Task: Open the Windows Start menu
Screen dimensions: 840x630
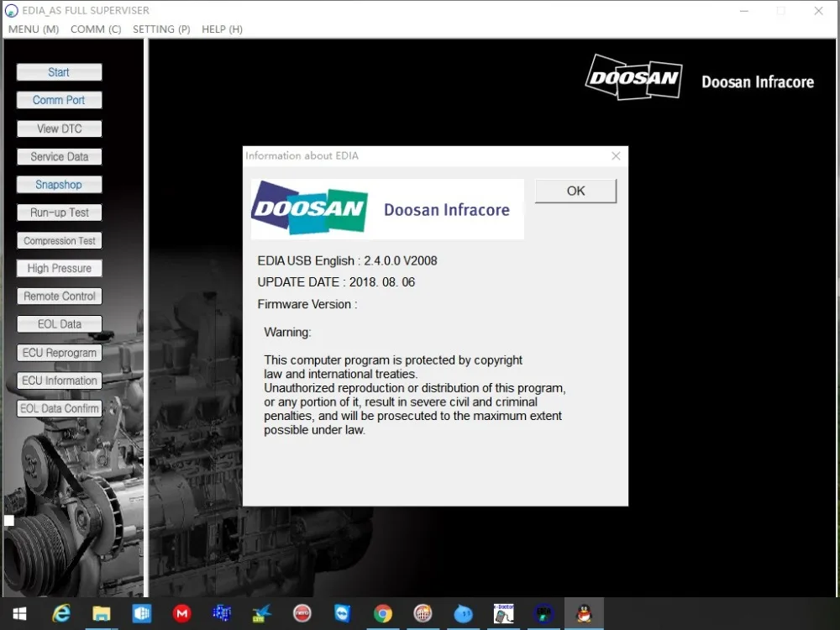Action: click(20, 613)
